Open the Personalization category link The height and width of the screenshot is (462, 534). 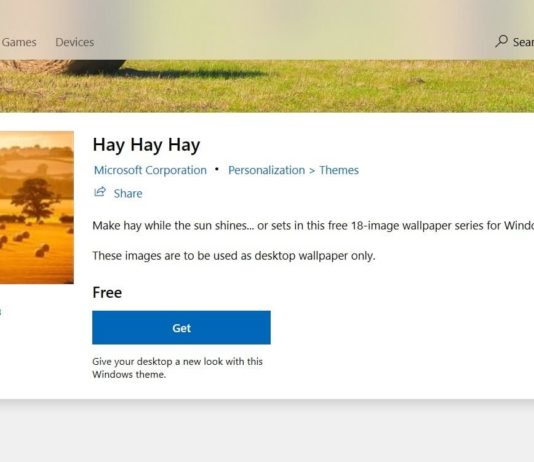click(267, 170)
